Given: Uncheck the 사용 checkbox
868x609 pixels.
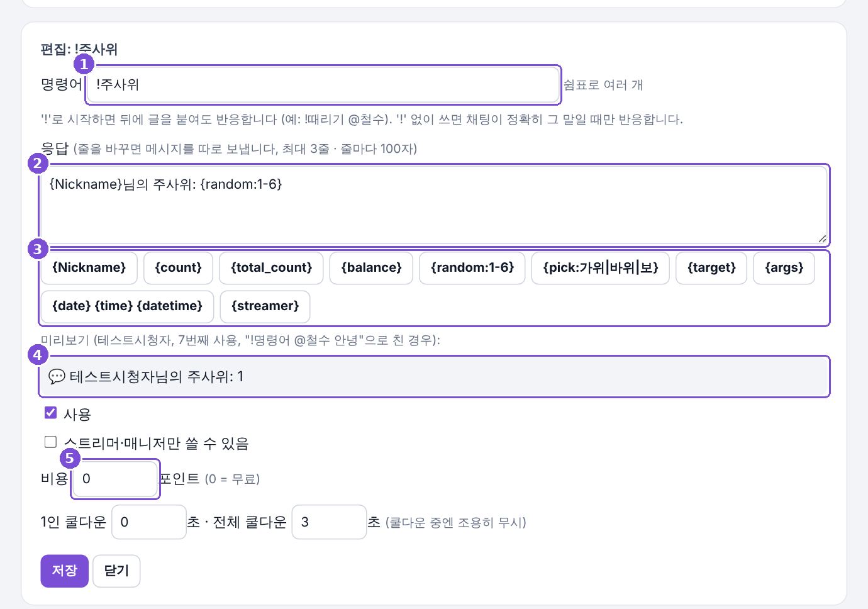Looking at the screenshot, I should click(51, 413).
